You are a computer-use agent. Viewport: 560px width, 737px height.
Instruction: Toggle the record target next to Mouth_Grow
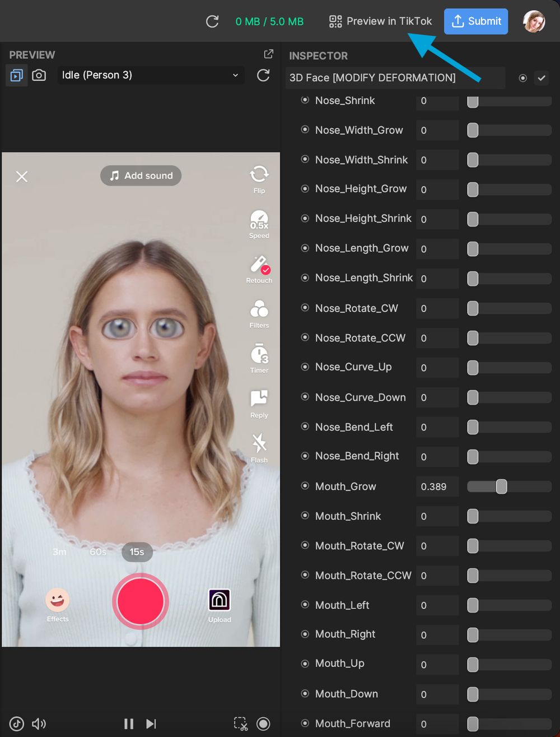pos(305,486)
